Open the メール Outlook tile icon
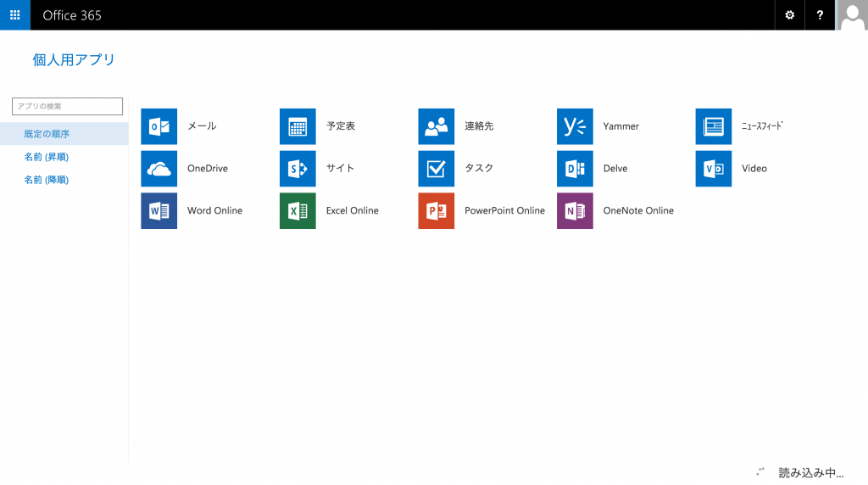Viewport: 868px width, 485px height. [x=159, y=126]
